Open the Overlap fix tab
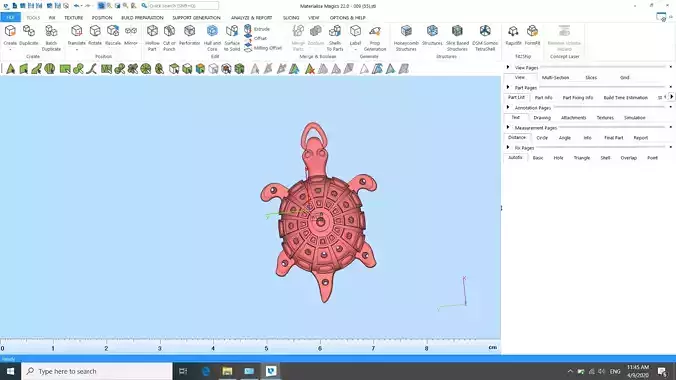Viewport: 676px width, 380px height. pyautogui.click(x=629, y=158)
